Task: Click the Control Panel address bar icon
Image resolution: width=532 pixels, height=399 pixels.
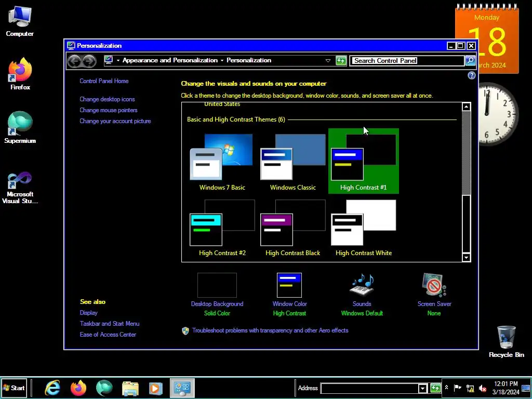Action: [x=109, y=60]
